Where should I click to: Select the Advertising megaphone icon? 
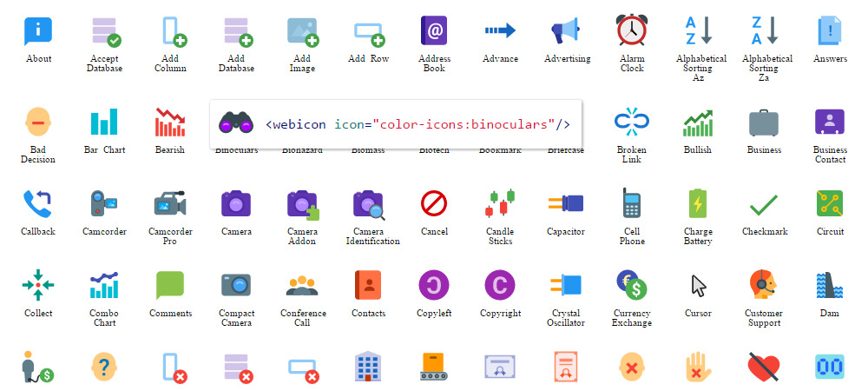[566, 31]
